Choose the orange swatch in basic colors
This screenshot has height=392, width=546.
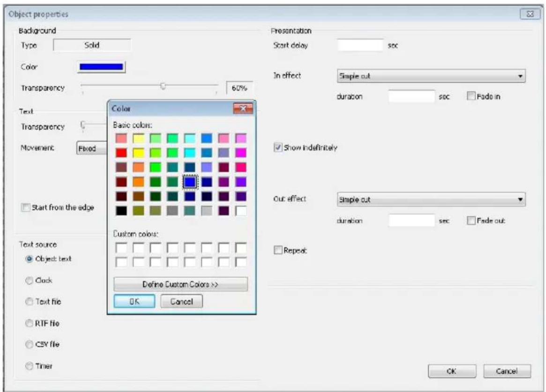(x=138, y=182)
